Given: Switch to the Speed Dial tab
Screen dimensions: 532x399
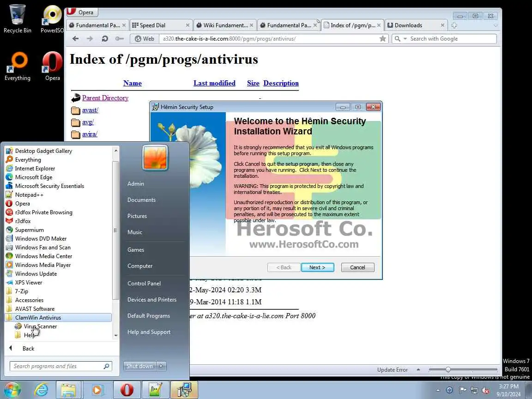Looking at the screenshot, I should point(161,25).
